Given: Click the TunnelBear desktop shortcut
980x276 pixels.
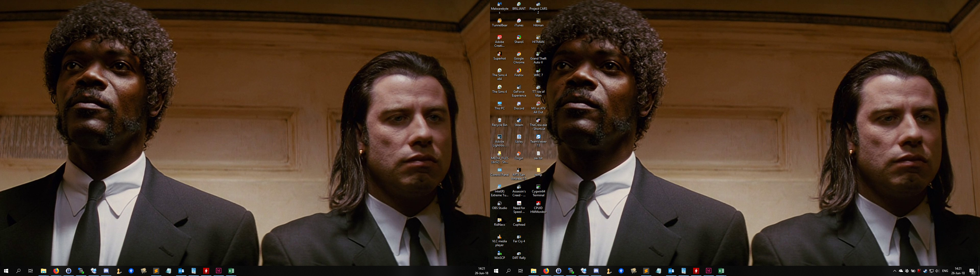Looking at the screenshot, I should pos(499,22).
